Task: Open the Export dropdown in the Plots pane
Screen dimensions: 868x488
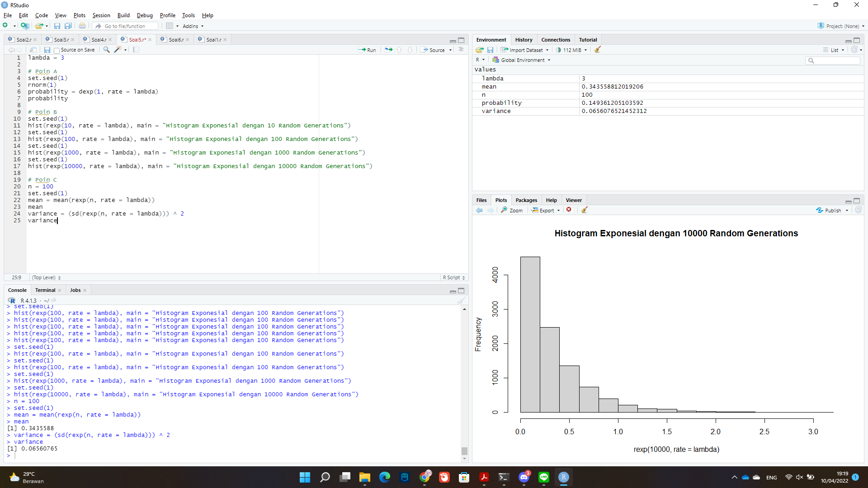Action: (x=545, y=210)
